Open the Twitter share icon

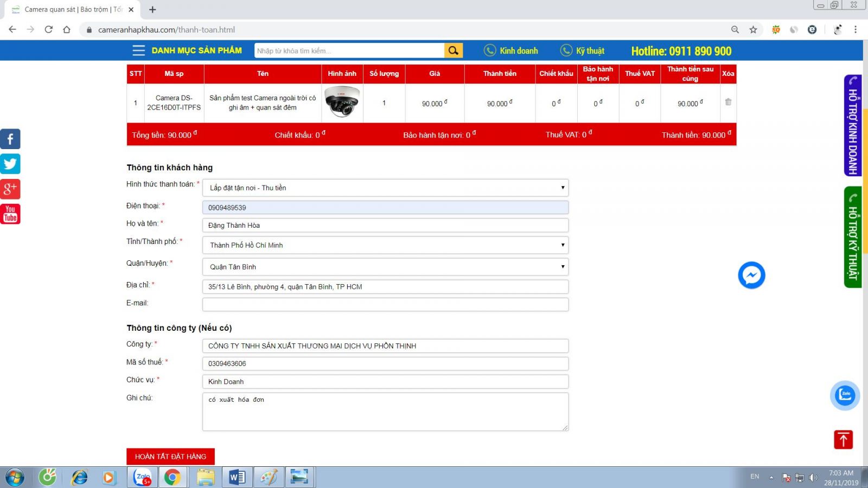click(x=10, y=164)
